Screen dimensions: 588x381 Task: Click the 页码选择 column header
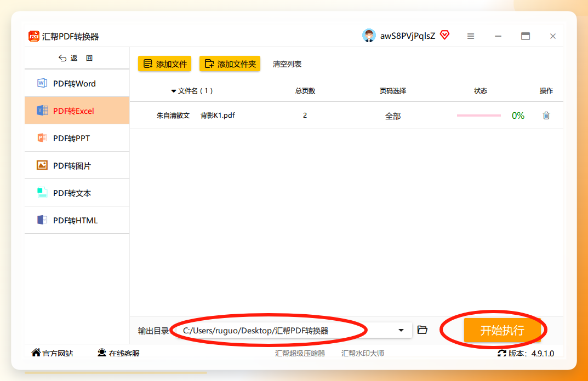click(393, 91)
